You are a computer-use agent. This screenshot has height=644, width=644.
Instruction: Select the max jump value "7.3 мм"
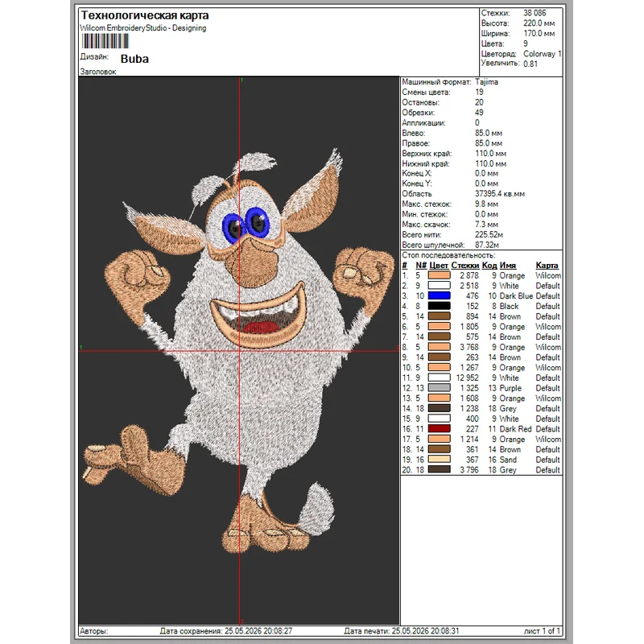[x=487, y=225]
